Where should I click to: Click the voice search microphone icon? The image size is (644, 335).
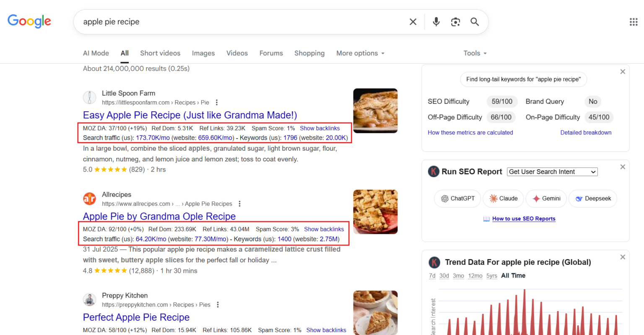(436, 22)
